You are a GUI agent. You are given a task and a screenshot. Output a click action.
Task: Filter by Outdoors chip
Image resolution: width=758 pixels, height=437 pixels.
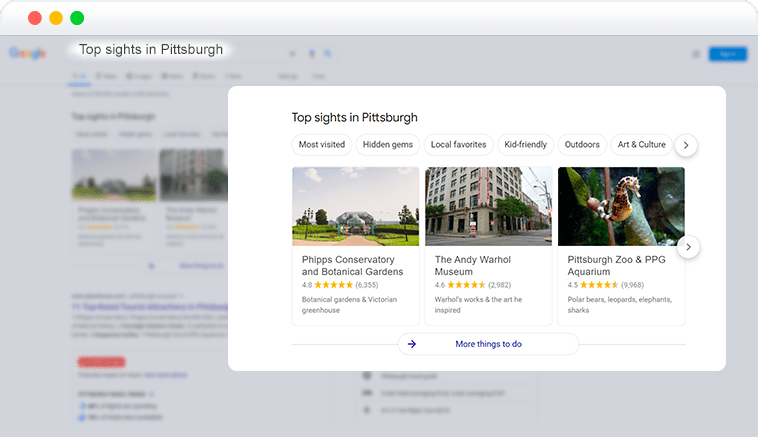(582, 145)
